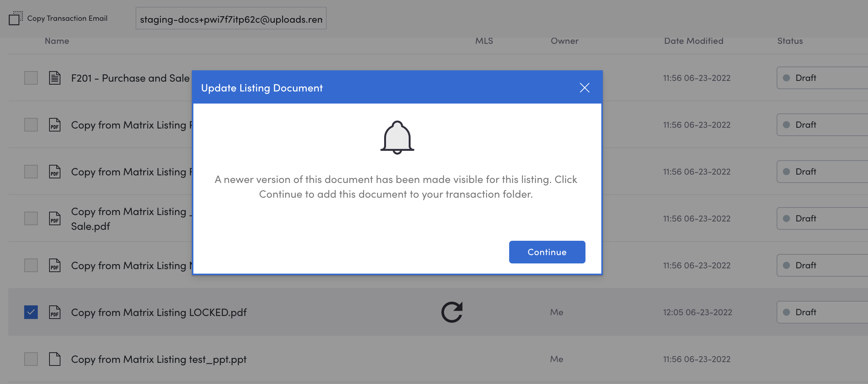Open the Draft status dropdown for LOCKED.pdf row
This screenshot has width=868, height=384.
[x=822, y=312]
